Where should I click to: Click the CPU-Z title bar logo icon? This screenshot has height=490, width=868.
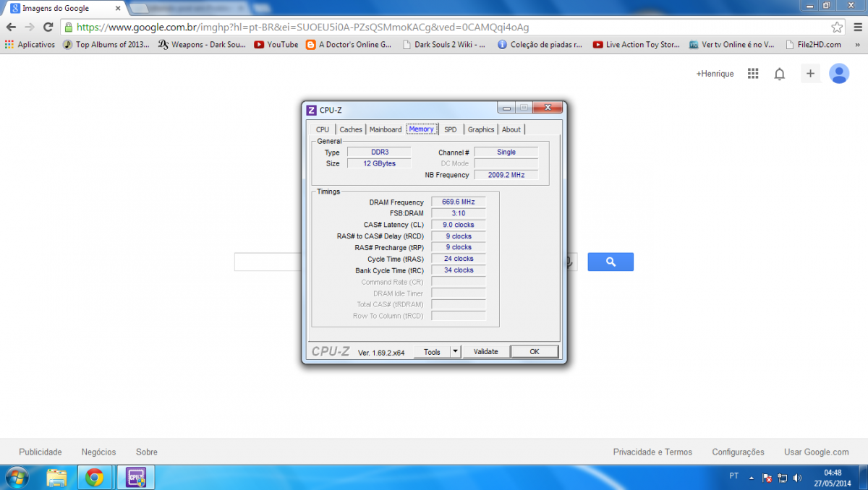311,110
